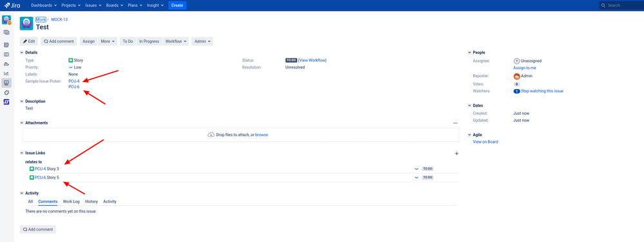This screenshot has height=242, width=644.
Task: Click the Edit button
Action: tap(29, 41)
